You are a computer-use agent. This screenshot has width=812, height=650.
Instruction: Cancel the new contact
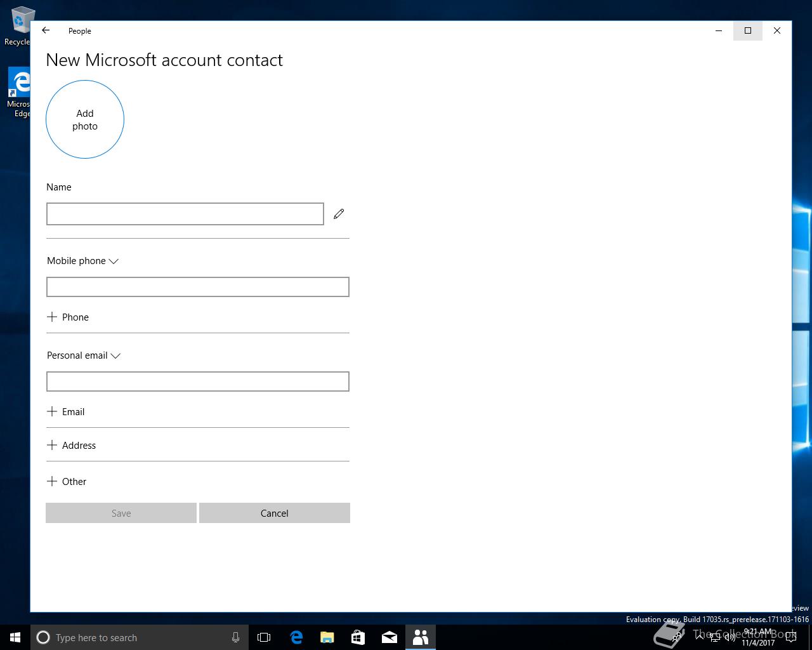point(275,513)
